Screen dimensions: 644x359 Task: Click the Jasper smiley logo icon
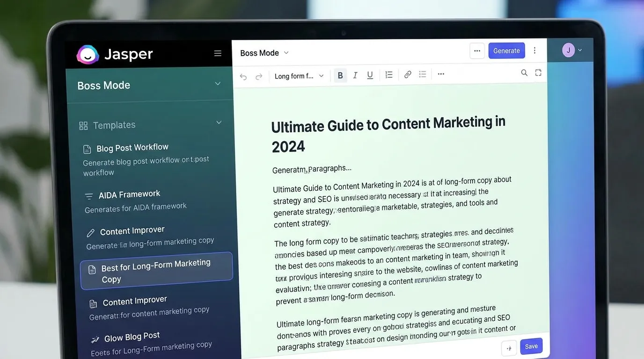88,55
